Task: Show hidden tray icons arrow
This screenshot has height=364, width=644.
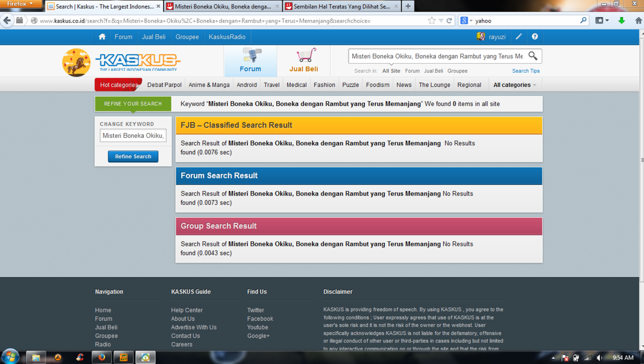Action: pyautogui.click(x=553, y=358)
